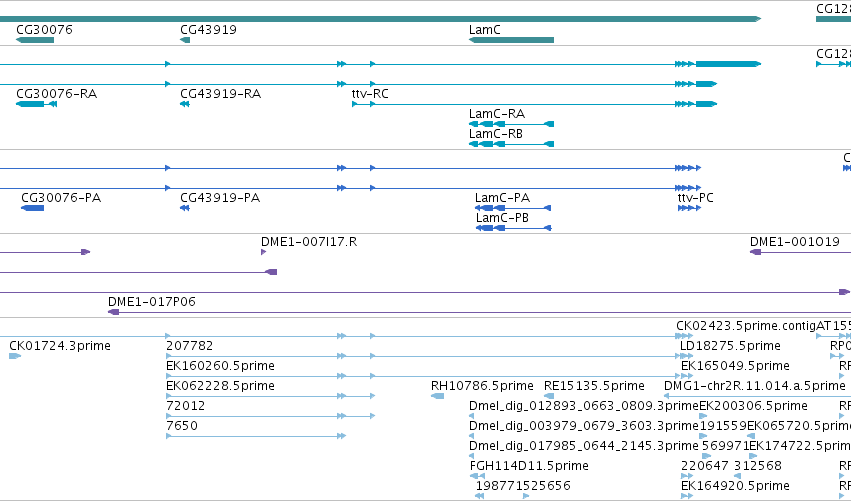
Task: Click the CG43919-PA protein feature
Action: tap(185, 208)
